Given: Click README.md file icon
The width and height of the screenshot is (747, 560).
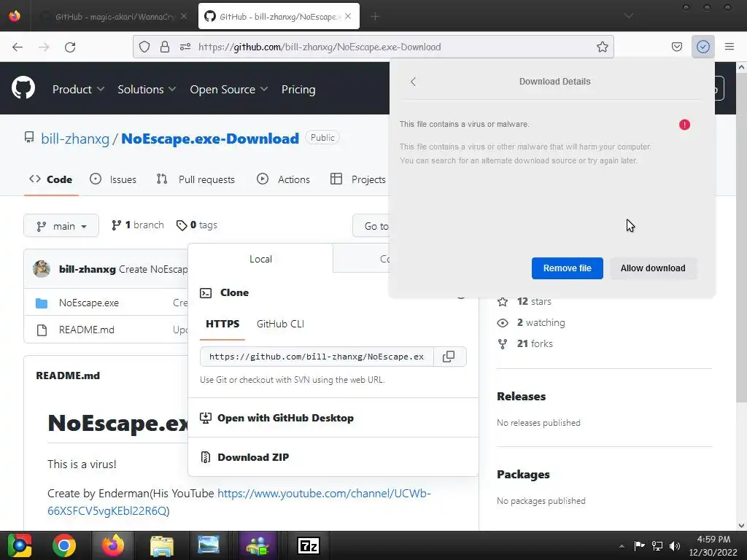Looking at the screenshot, I should pos(42,330).
